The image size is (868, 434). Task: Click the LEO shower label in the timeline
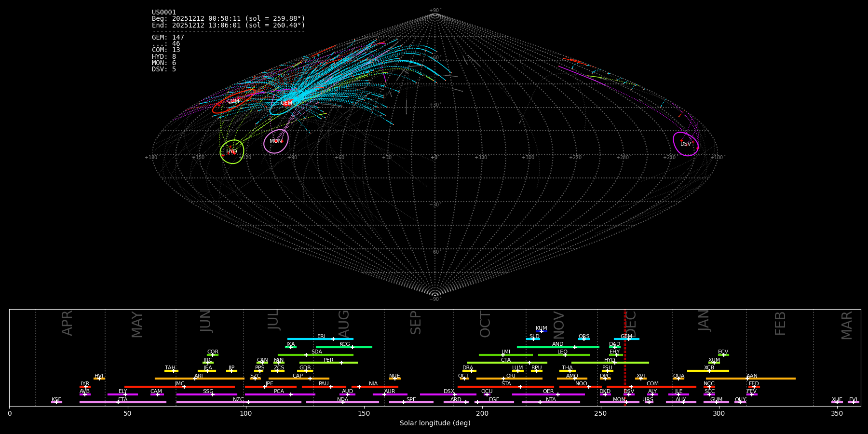click(x=562, y=352)
